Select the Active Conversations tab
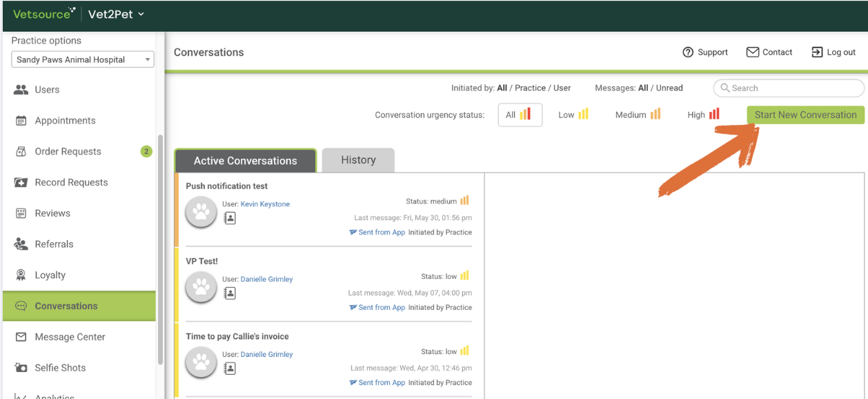Screen dimensions: 868x399 (245, 161)
